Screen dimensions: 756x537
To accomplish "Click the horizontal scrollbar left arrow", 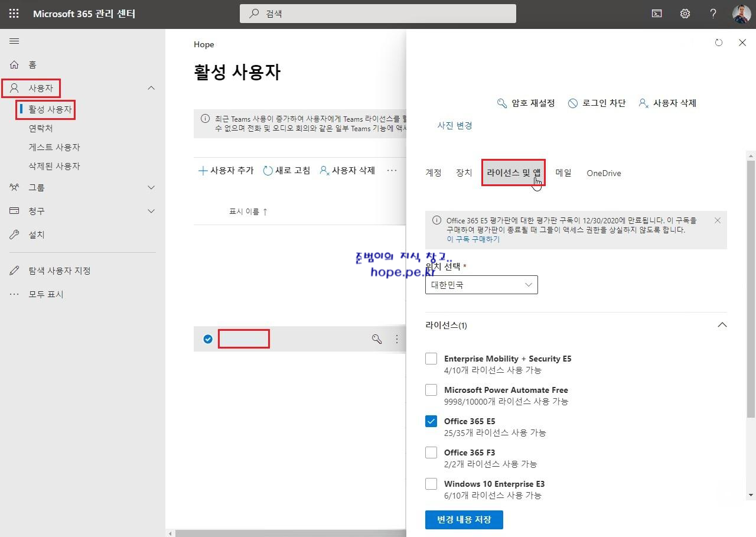I will click(x=171, y=533).
